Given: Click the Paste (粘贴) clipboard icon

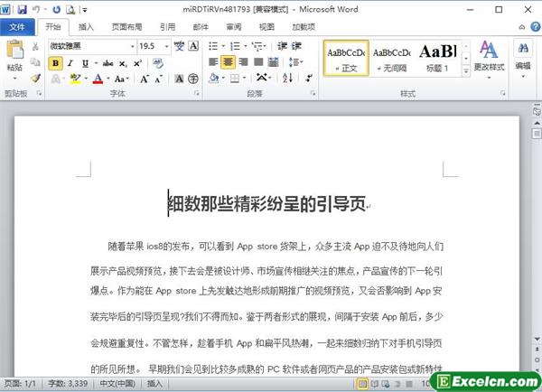Looking at the screenshot, I should pos(14,52).
